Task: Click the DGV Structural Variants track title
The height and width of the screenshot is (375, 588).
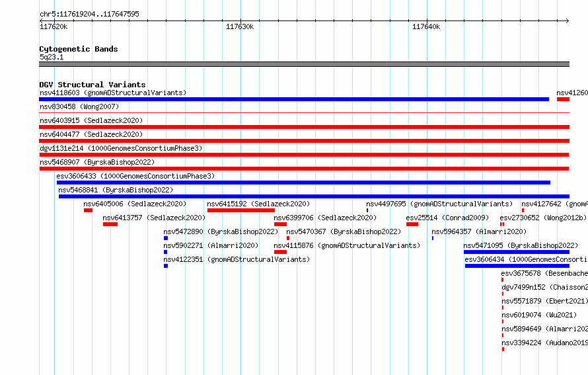Action: pyautogui.click(x=92, y=85)
